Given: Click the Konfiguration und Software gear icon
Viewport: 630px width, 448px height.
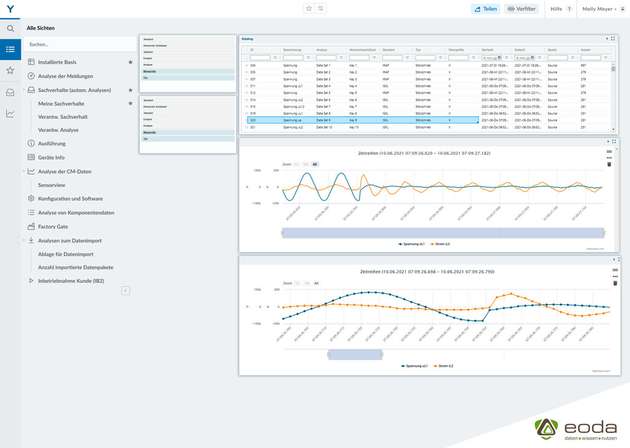Looking at the screenshot, I should click(x=31, y=198).
